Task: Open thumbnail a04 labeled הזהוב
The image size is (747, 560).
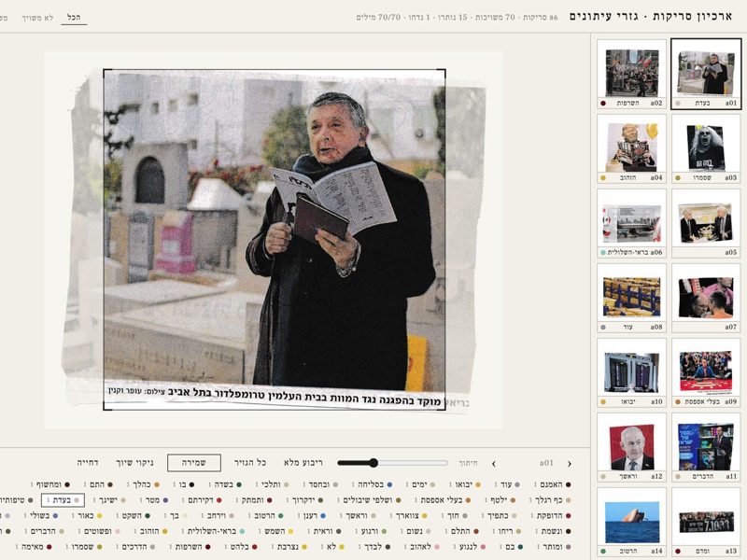Action: 631,149
